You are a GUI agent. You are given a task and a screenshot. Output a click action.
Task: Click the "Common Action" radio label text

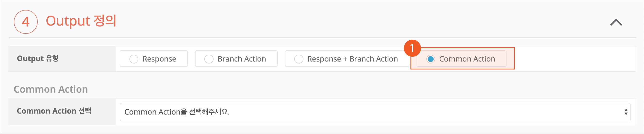(467, 59)
